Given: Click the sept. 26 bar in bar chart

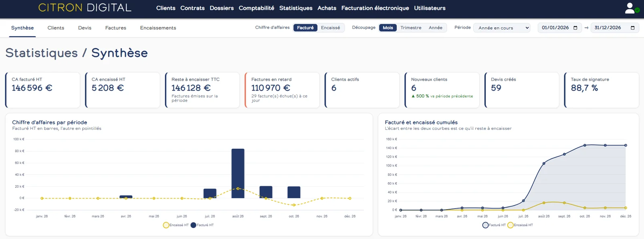Looking at the screenshot, I should pos(266,192).
